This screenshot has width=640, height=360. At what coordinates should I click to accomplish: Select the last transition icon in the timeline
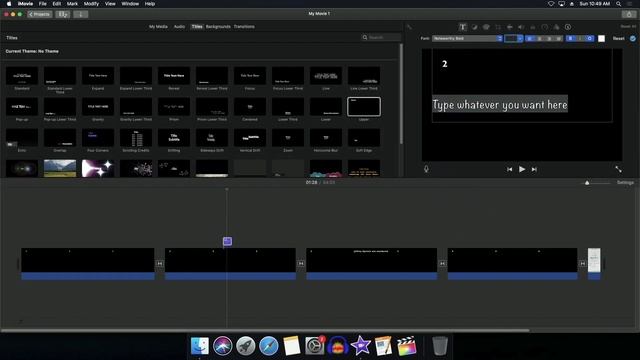582,264
